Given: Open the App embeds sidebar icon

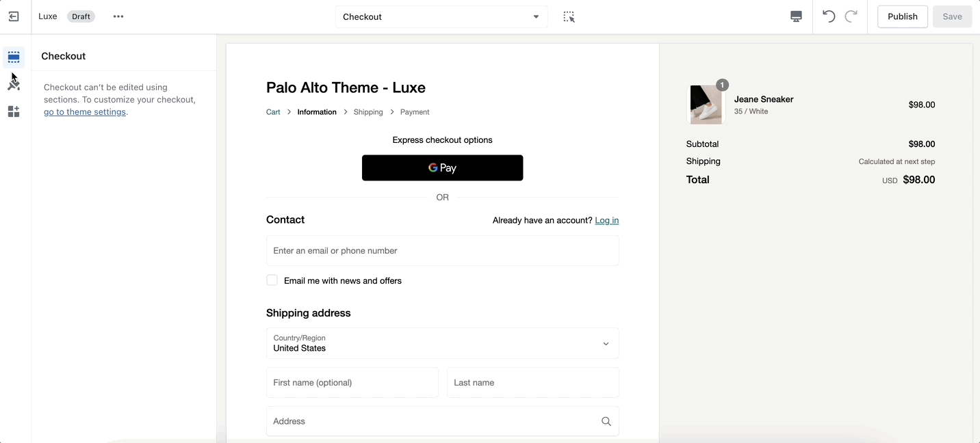Looking at the screenshot, I should tap(14, 111).
